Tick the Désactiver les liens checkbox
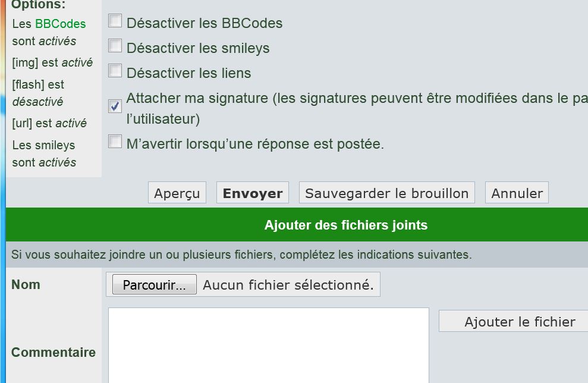588x383 pixels. (x=115, y=71)
